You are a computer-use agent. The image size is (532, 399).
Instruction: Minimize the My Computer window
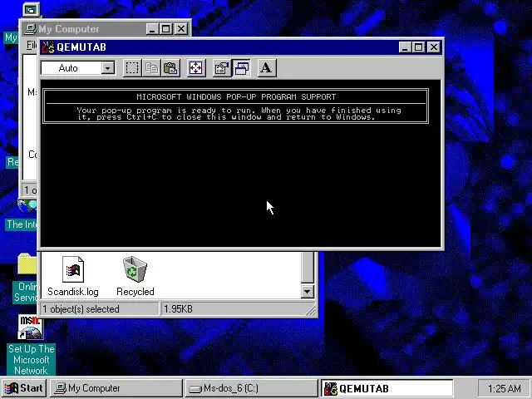[152, 29]
